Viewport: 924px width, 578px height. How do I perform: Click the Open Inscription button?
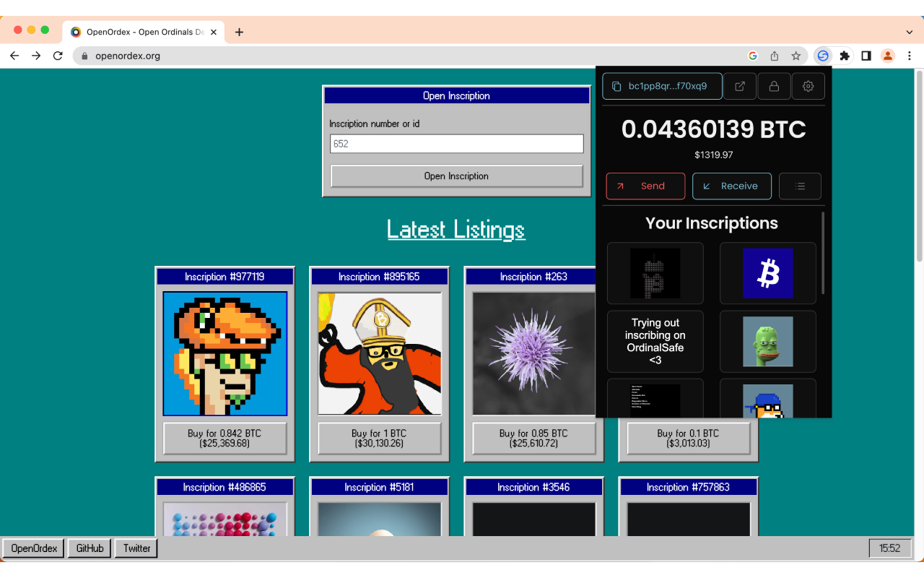pos(456,176)
